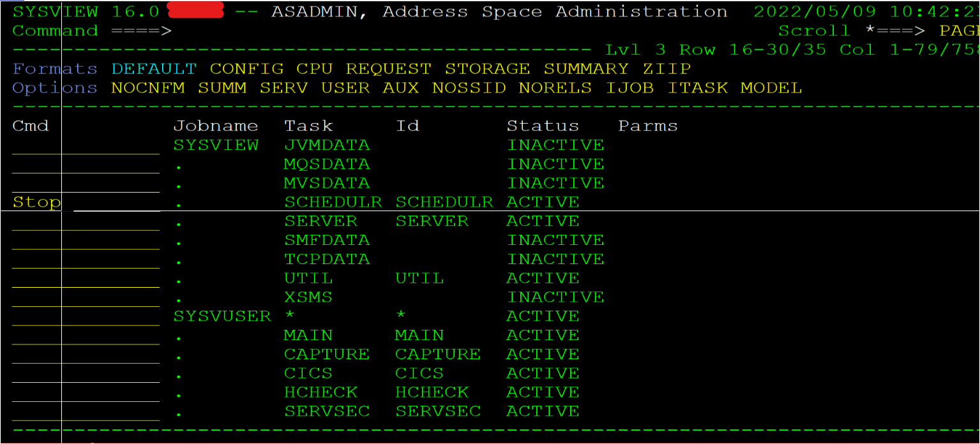
Task: Click the Lvl 3 indicator
Action: click(635, 50)
